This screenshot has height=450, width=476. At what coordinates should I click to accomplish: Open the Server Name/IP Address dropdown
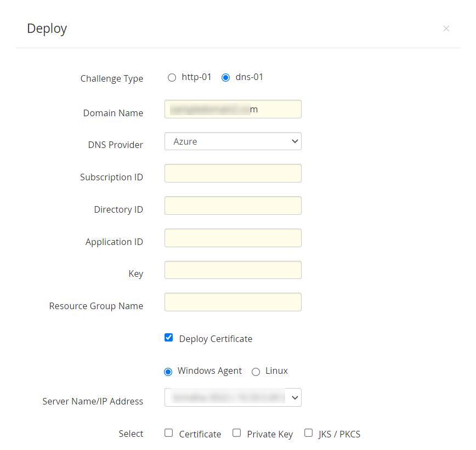pyautogui.click(x=233, y=397)
